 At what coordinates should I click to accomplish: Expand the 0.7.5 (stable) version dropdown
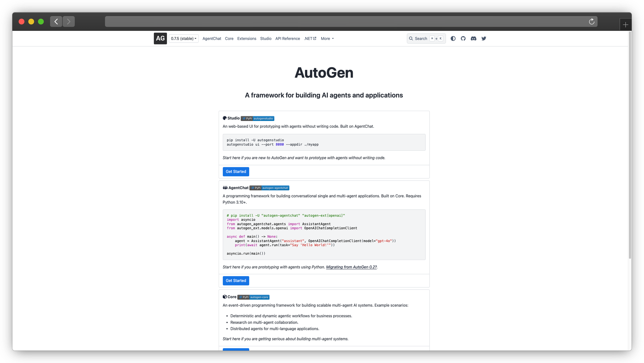184,39
